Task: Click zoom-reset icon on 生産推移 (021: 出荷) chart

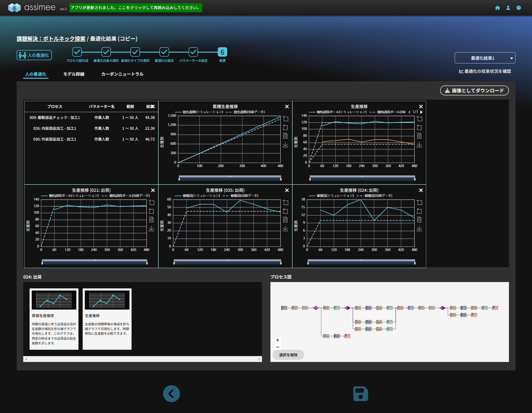Action: click(x=151, y=211)
